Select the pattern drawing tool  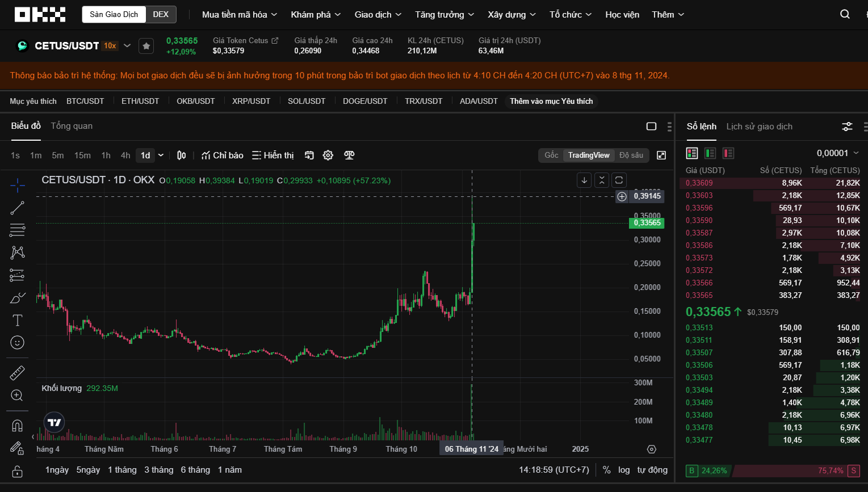point(18,252)
